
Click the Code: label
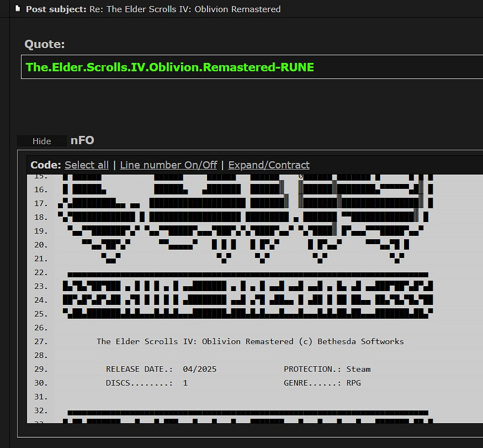pyautogui.click(x=45, y=165)
